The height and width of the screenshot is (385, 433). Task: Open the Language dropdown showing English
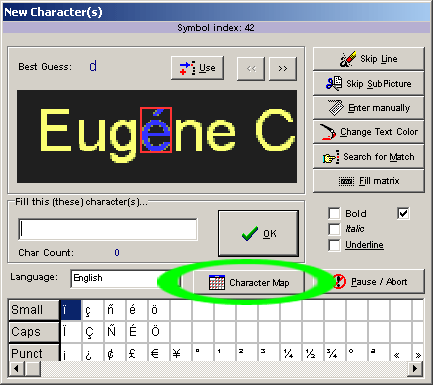tap(125, 279)
